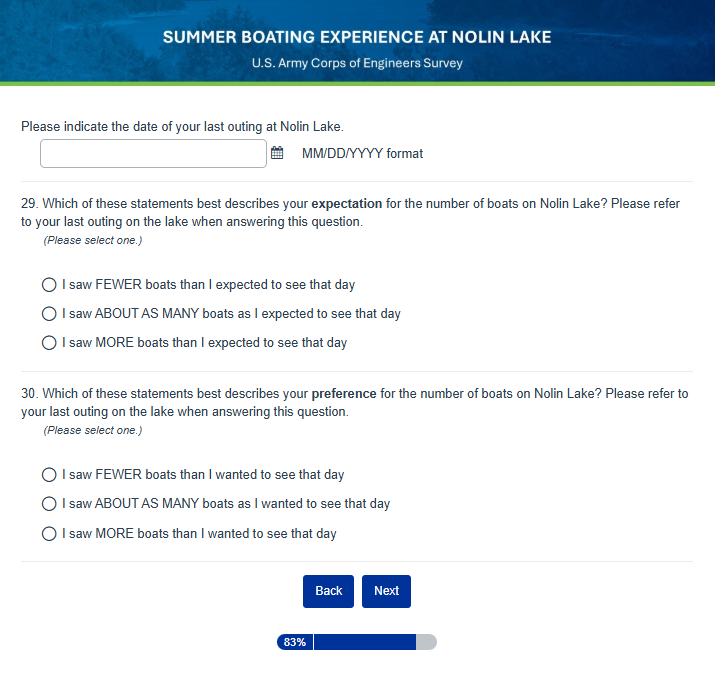Click the last outing date input field
This screenshot has height=691, width=715.
pyautogui.click(x=153, y=154)
